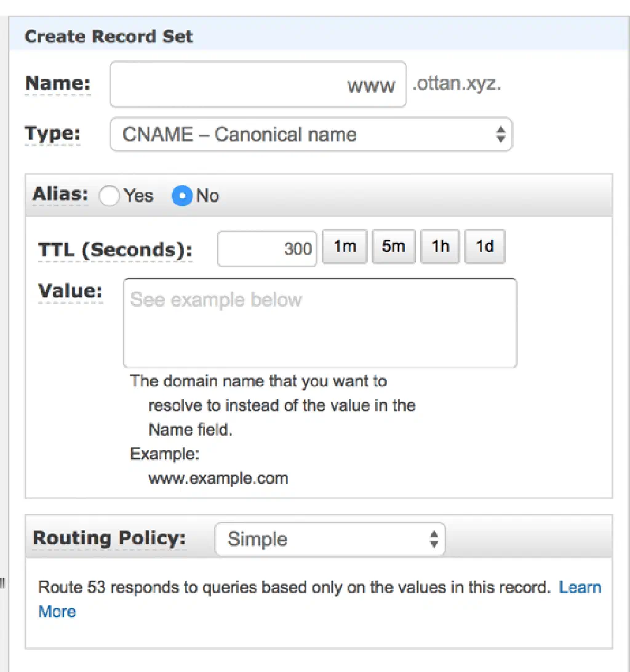Click the Name input field containing www

pos(258,84)
